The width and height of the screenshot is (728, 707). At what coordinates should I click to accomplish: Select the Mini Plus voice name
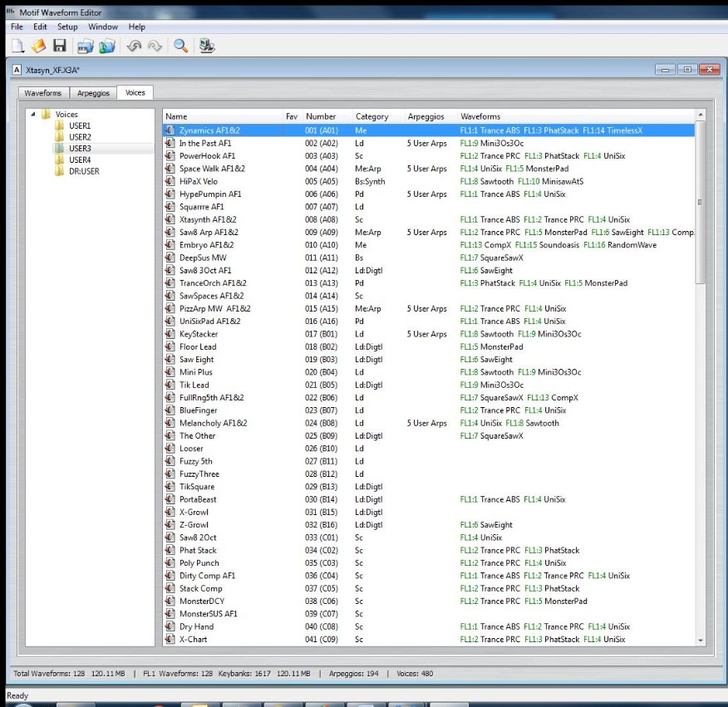pyautogui.click(x=196, y=372)
